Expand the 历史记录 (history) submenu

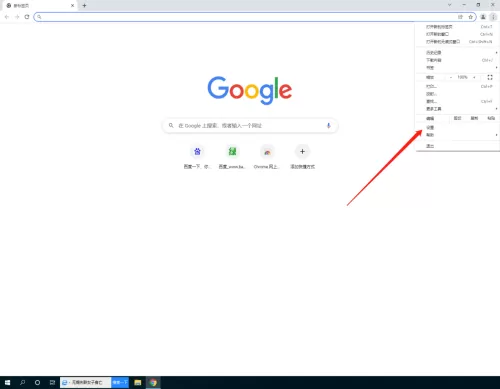coord(458,52)
